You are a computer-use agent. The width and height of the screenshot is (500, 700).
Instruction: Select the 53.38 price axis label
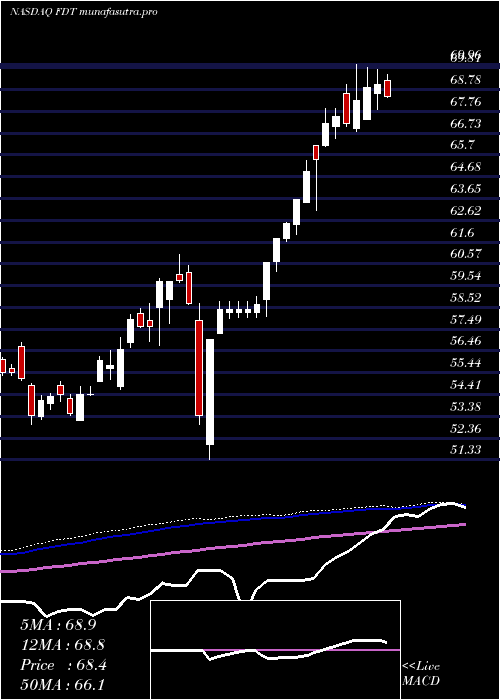[466, 407]
